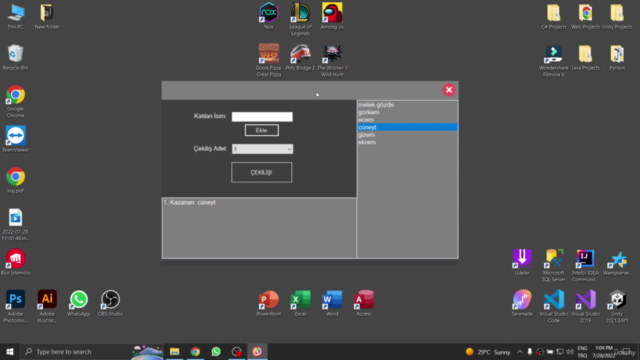
Task: Open the taskbar clock and date
Action: point(604,352)
